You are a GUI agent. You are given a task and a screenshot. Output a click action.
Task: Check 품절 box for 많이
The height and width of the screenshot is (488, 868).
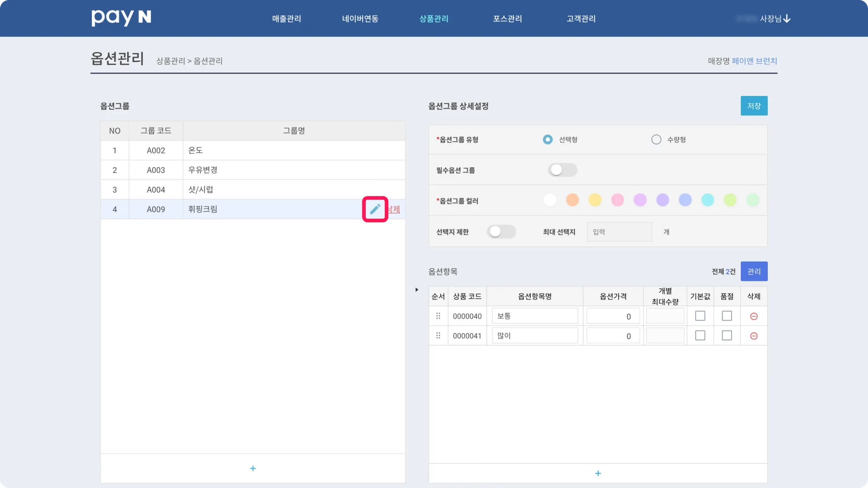pyautogui.click(x=727, y=335)
